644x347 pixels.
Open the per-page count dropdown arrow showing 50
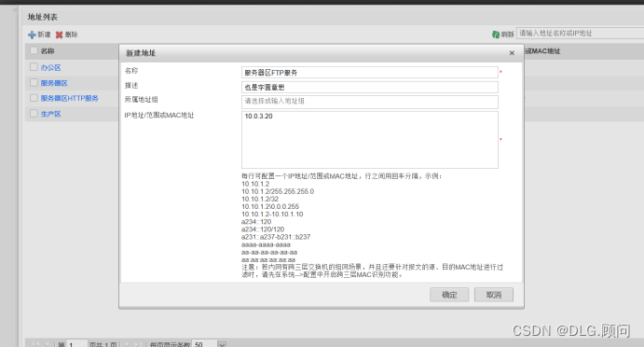222,344
